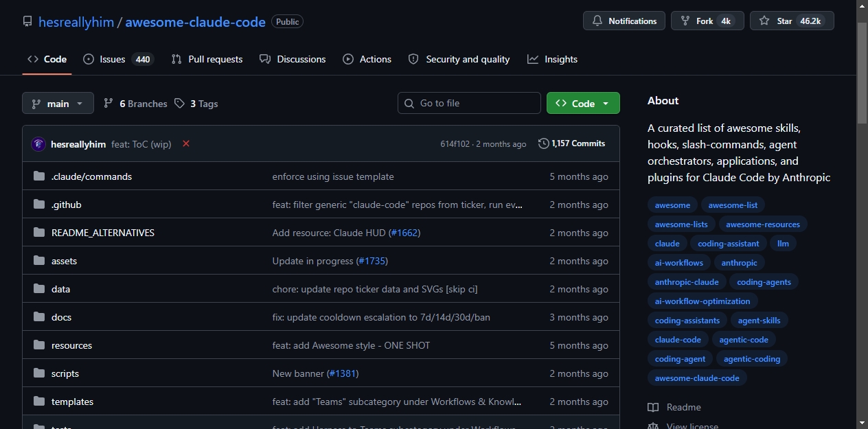Click the scrollbar down arrow
The image size is (868, 429).
(x=862, y=423)
